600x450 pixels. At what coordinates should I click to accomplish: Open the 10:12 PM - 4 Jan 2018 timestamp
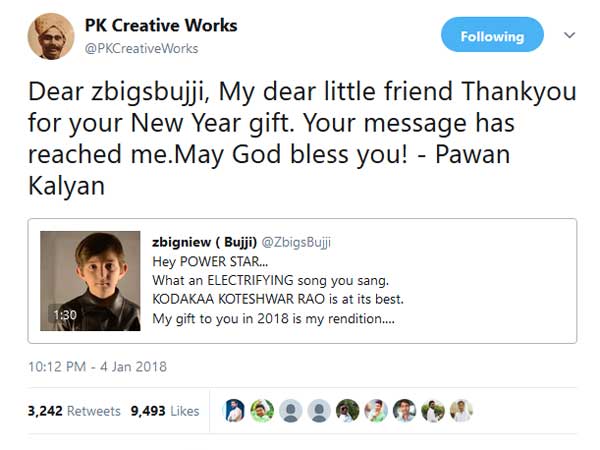[x=98, y=366]
